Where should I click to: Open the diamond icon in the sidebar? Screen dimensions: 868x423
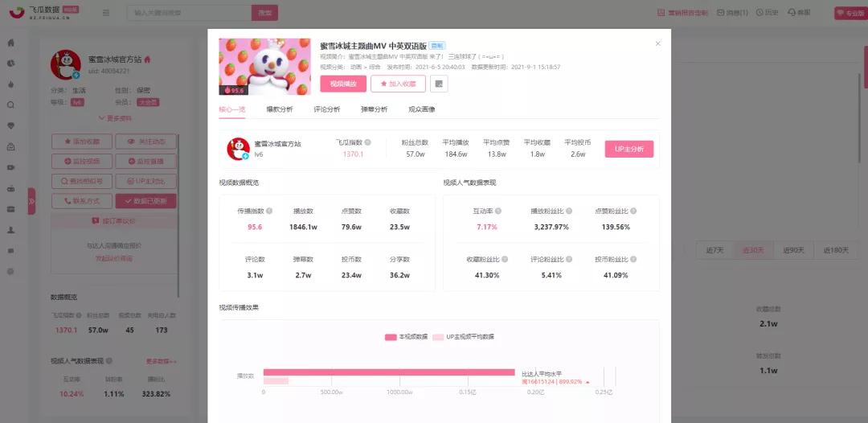click(10, 125)
